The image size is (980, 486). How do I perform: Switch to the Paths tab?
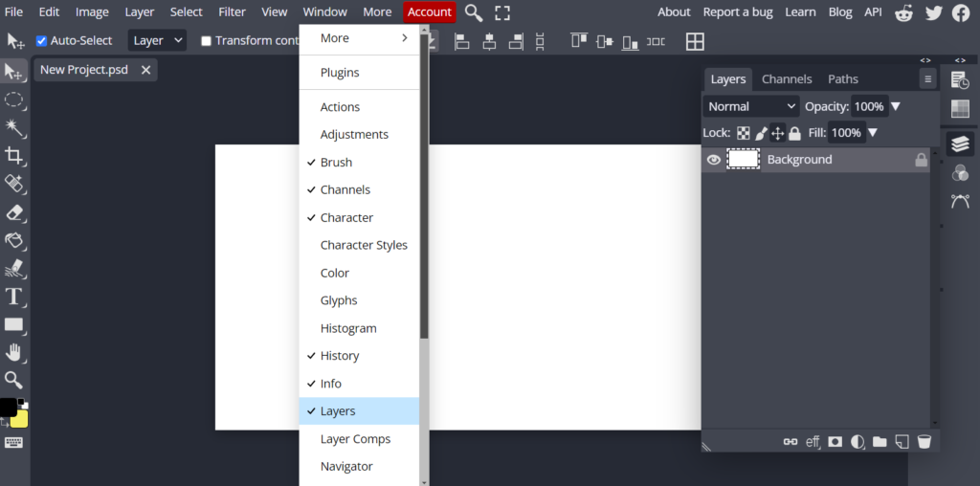point(842,79)
